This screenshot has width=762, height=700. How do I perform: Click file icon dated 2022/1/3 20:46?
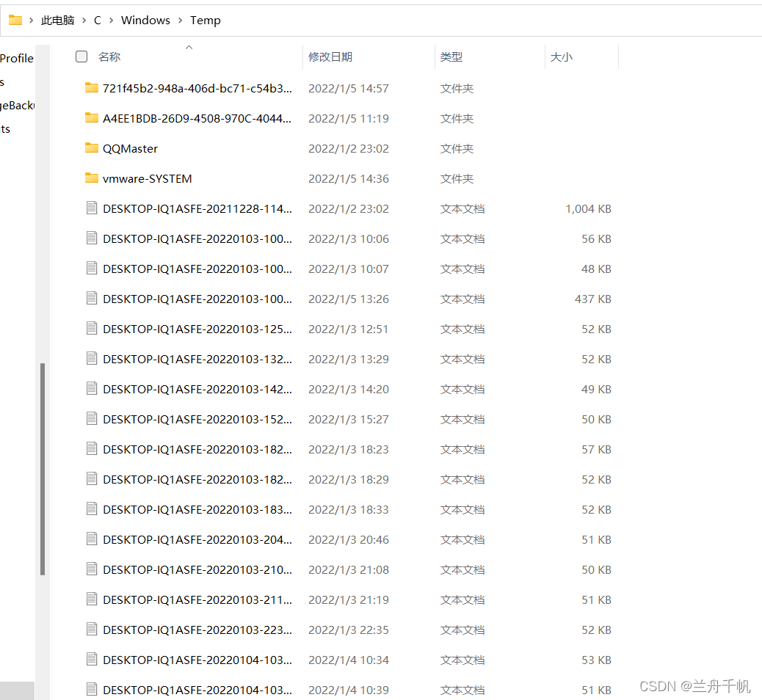(92, 540)
